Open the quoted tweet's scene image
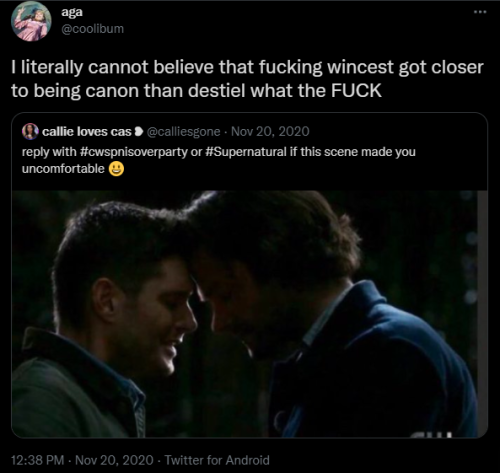Screen dimensions: 500x473 coord(249,314)
